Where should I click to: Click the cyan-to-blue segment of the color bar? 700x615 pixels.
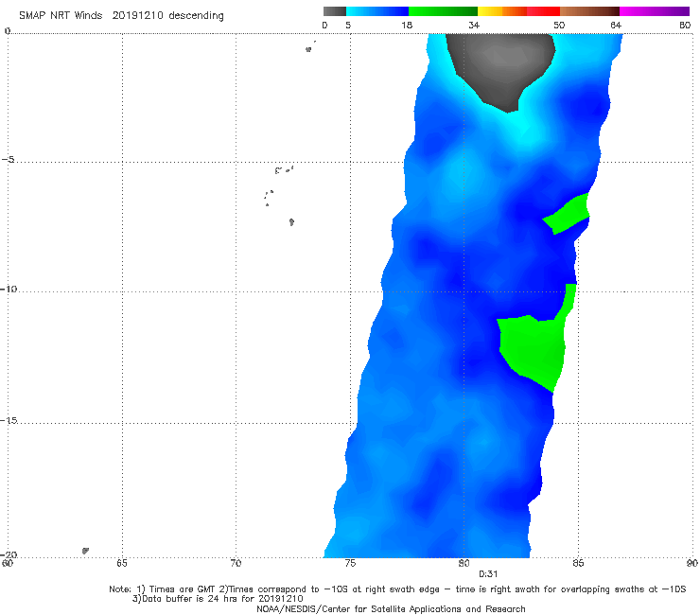coord(377,11)
